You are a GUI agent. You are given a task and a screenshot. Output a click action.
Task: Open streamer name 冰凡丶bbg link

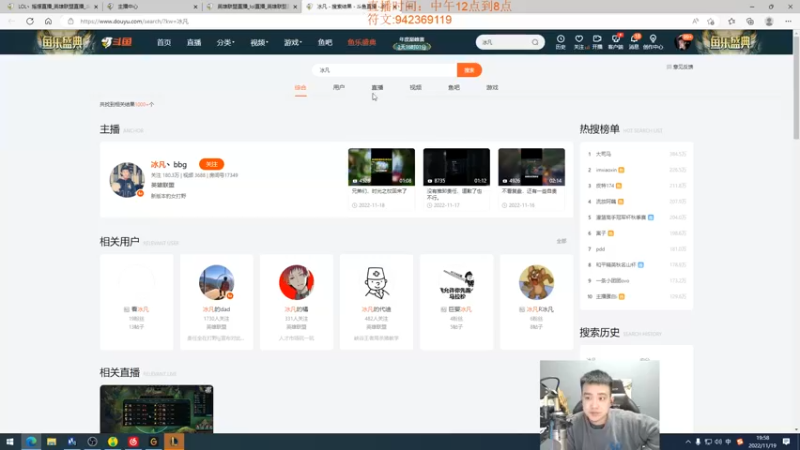pyautogui.click(x=169, y=164)
